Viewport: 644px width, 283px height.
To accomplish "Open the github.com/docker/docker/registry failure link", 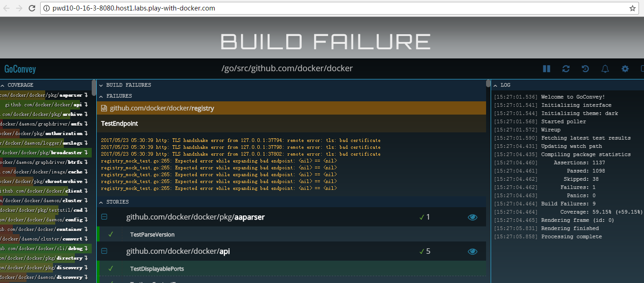I will click(162, 108).
